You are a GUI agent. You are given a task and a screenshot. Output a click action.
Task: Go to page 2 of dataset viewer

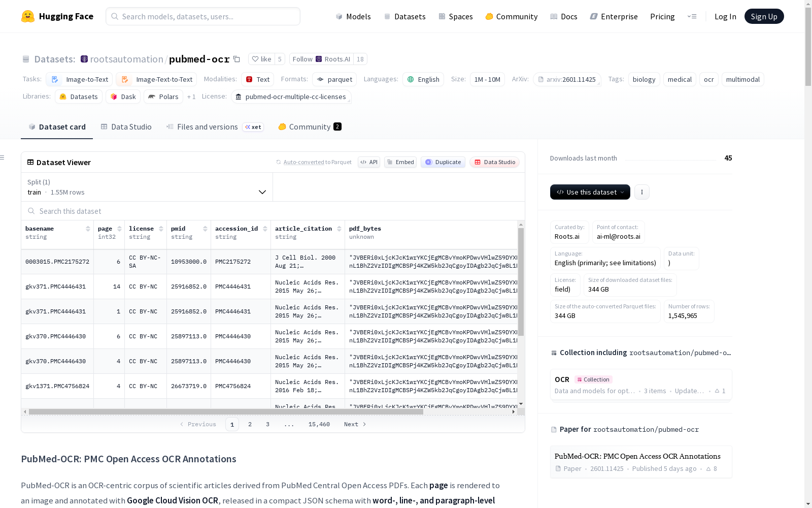(x=250, y=424)
